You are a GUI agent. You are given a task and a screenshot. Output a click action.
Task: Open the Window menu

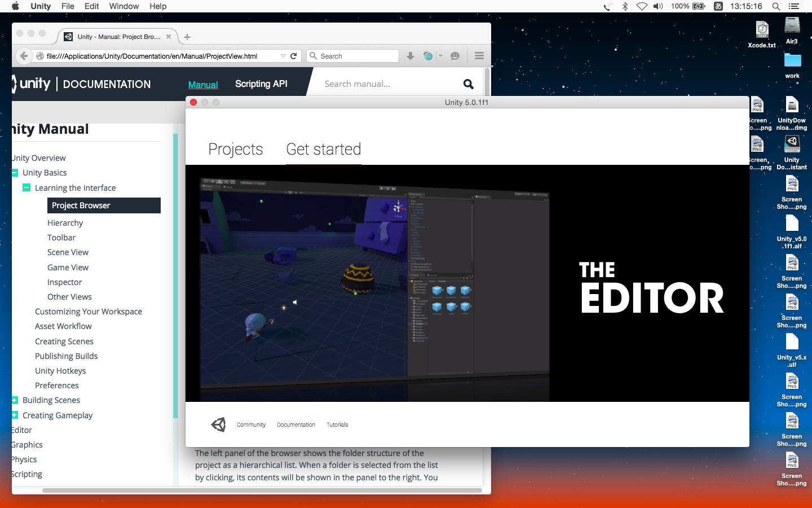point(124,6)
